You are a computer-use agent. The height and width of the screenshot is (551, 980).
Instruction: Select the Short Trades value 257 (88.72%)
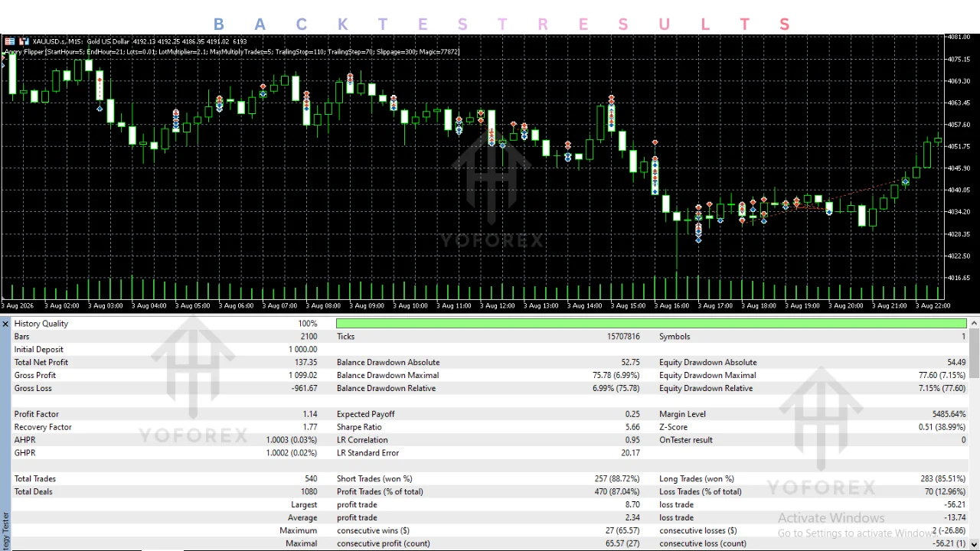click(617, 480)
